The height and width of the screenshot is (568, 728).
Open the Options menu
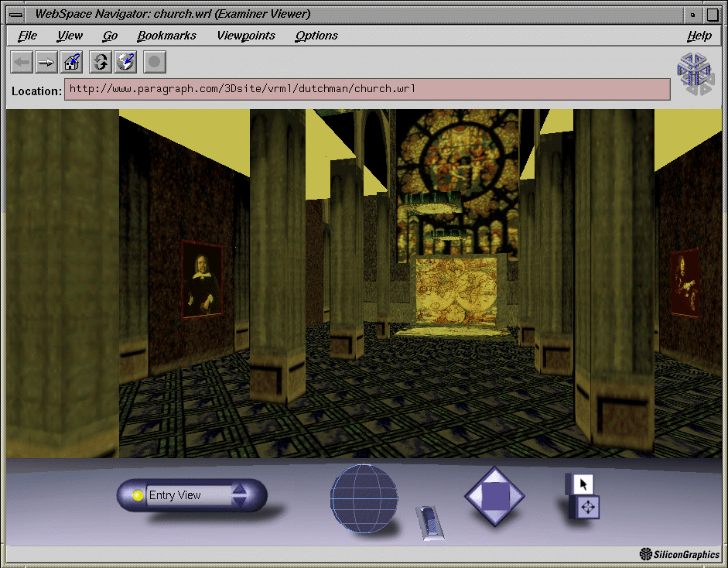click(316, 36)
